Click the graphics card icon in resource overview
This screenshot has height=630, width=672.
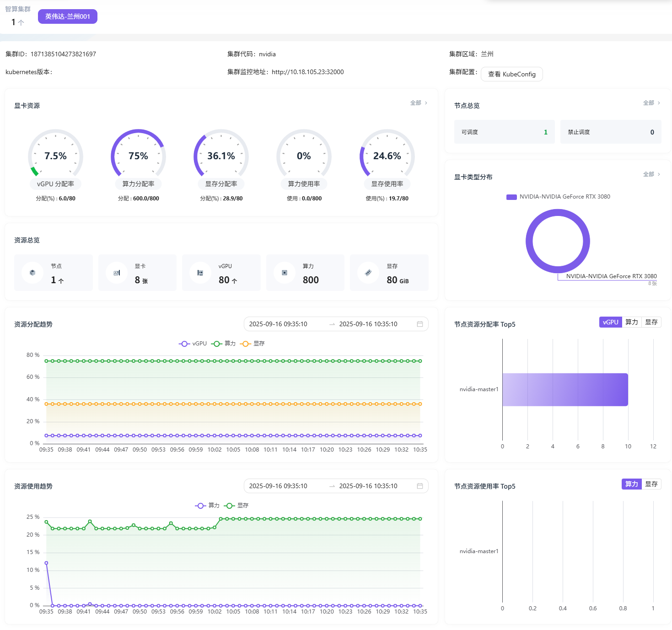coord(117,273)
